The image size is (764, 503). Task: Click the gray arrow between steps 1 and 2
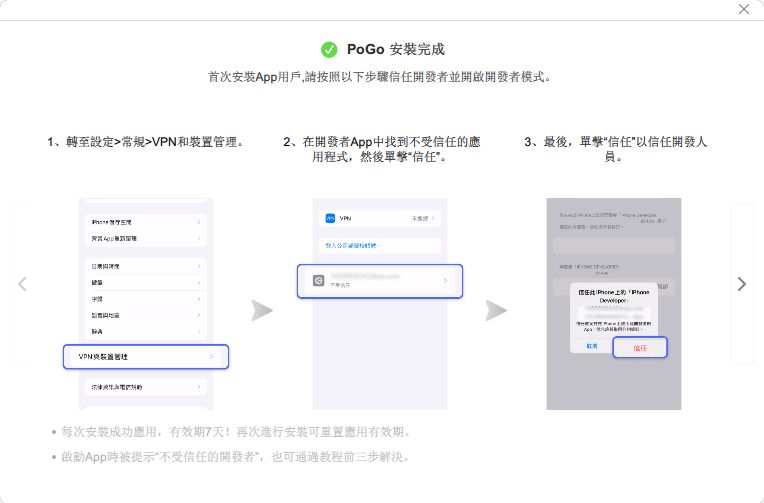[262, 310]
